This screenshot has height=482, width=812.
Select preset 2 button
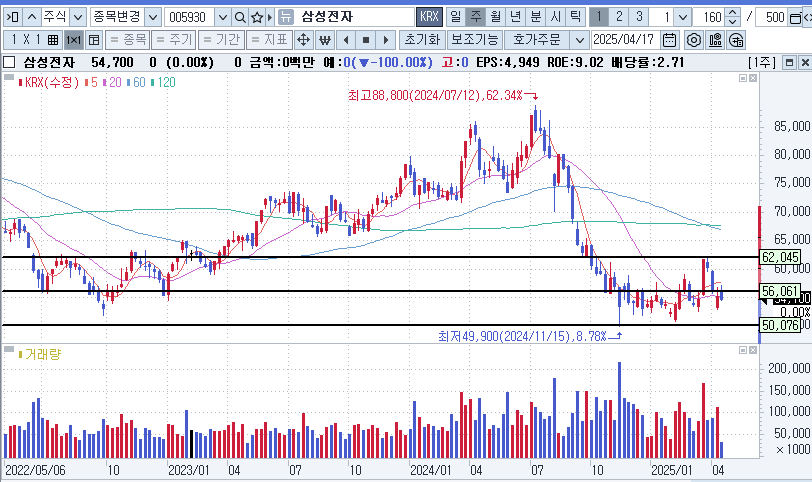[x=619, y=17]
